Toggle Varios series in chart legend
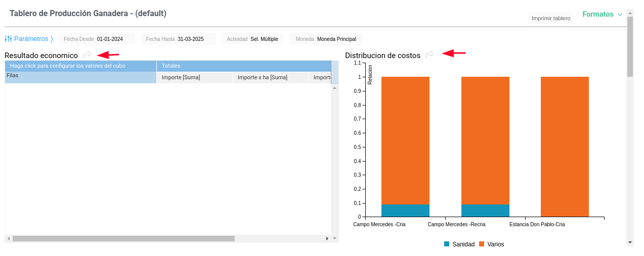The width and height of the screenshot is (644, 256). pyautogui.click(x=492, y=244)
